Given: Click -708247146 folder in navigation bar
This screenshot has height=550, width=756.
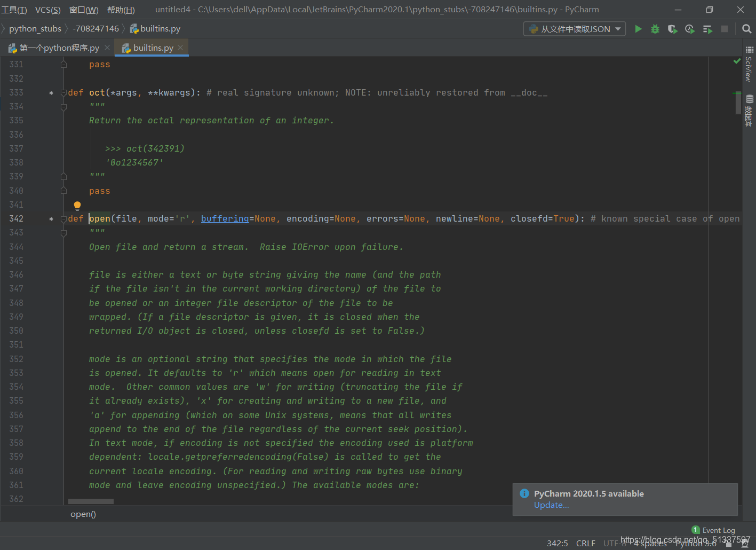Looking at the screenshot, I should pos(96,28).
